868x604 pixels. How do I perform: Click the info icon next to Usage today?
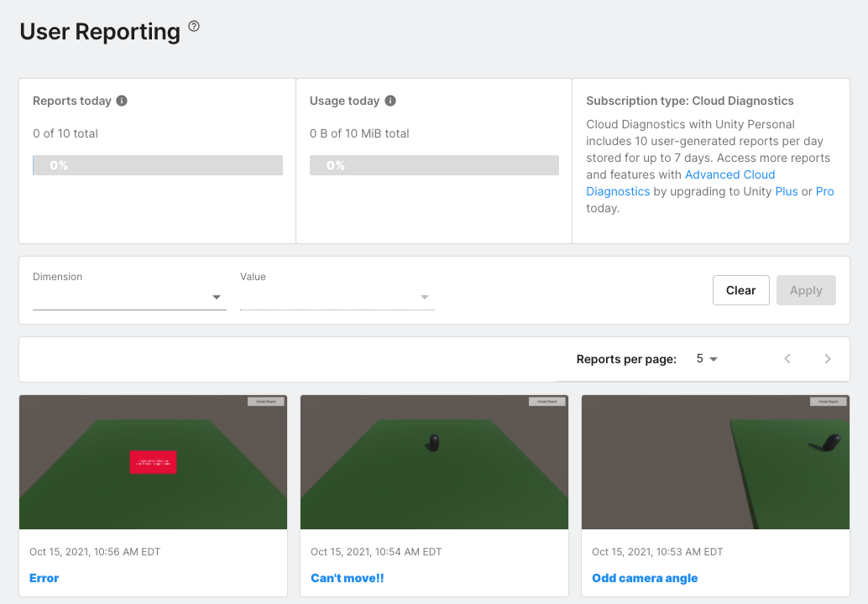(390, 101)
